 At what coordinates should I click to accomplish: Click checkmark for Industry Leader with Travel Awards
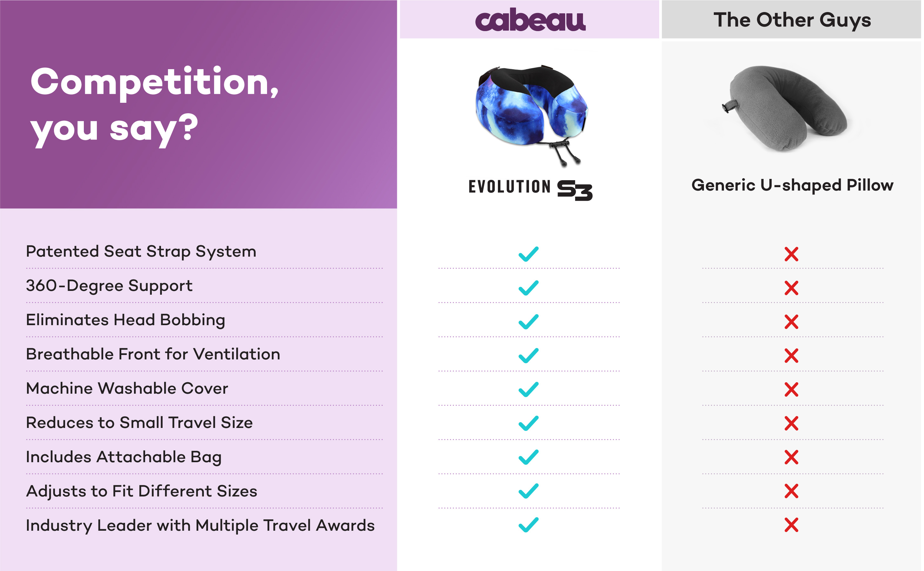coord(528,525)
